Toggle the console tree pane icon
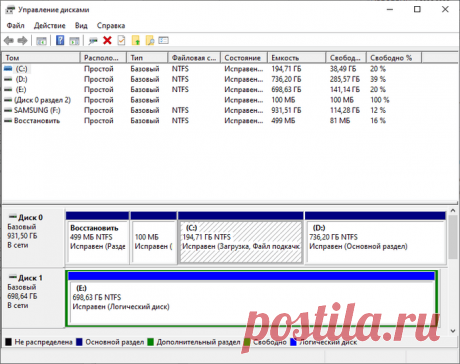Screen dimensions: 460x364 (x=41, y=41)
